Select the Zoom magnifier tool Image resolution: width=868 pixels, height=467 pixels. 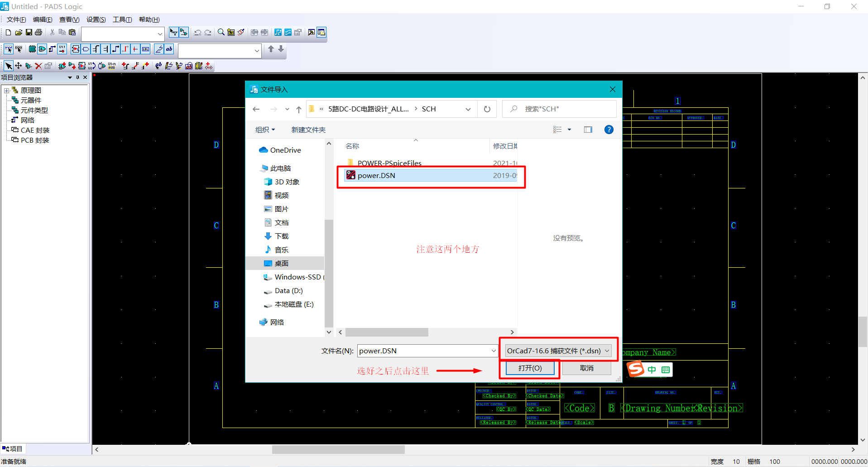[221, 33]
